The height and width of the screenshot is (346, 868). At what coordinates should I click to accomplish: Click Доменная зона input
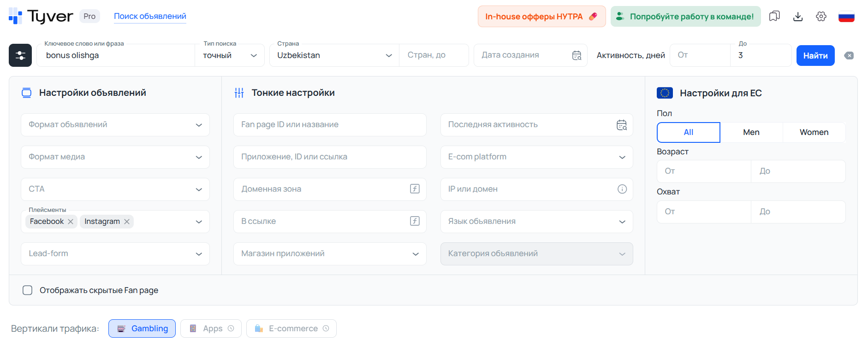pyautogui.click(x=330, y=189)
